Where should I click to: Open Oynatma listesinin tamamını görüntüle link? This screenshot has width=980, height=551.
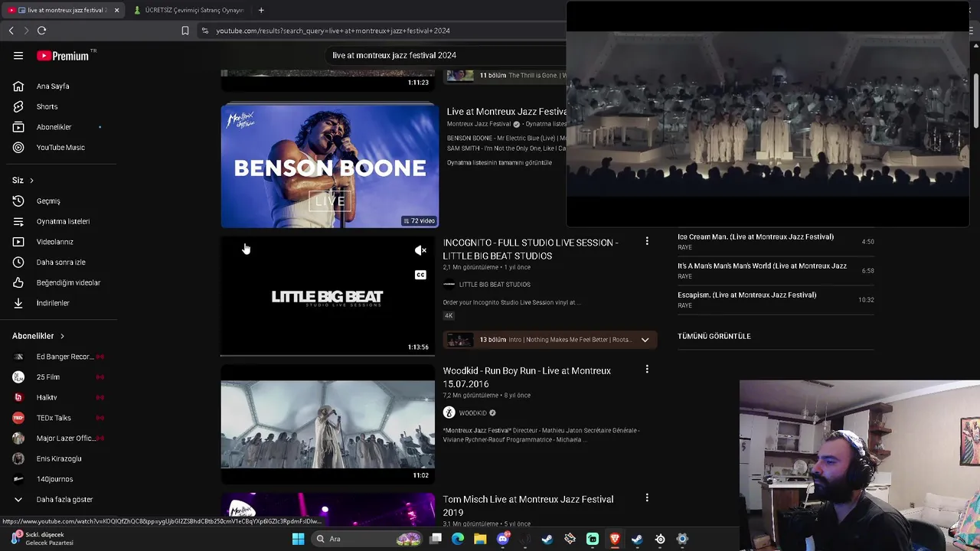click(499, 162)
